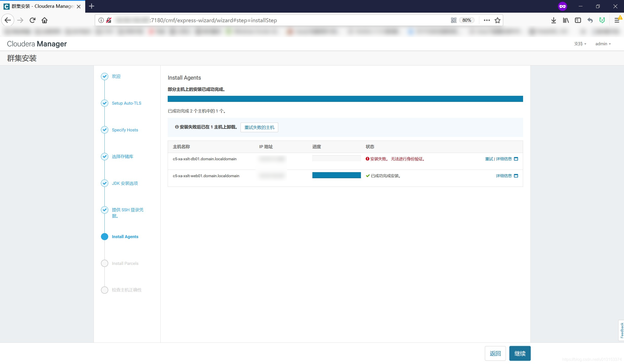
Task: Expand the 支持 dropdown menu
Action: [580, 44]
